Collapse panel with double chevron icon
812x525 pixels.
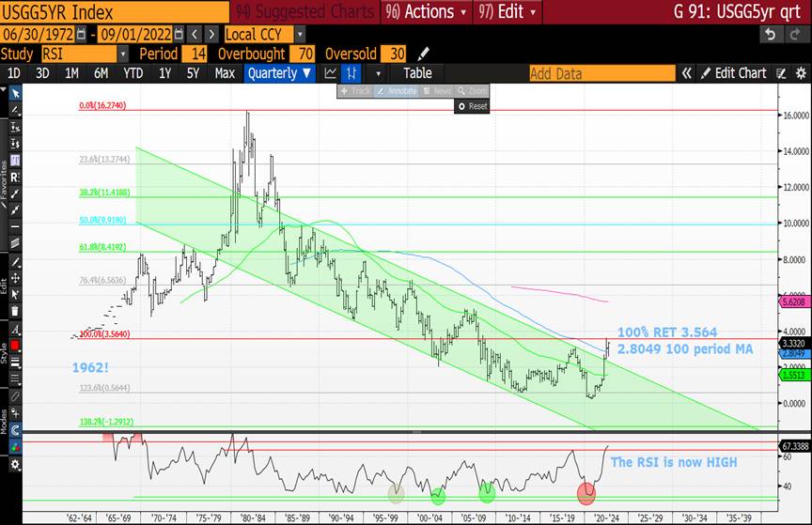click(x=687, y=73)
